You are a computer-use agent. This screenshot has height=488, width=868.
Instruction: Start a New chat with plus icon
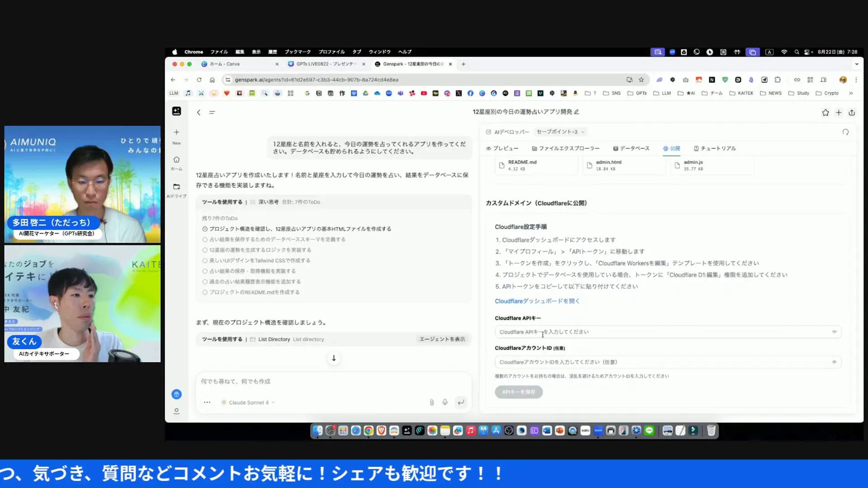pyautogui.click(x=176, y=132)
